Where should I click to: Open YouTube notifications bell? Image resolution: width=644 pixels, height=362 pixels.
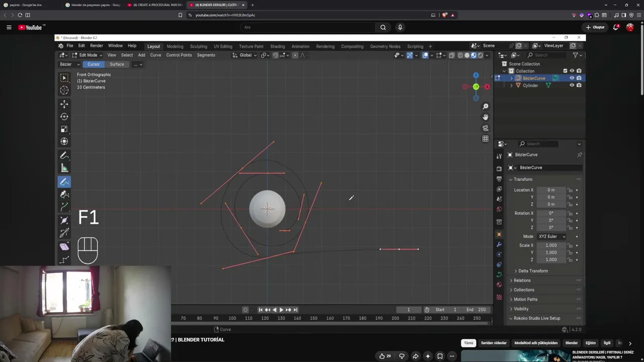click(616, 27)
